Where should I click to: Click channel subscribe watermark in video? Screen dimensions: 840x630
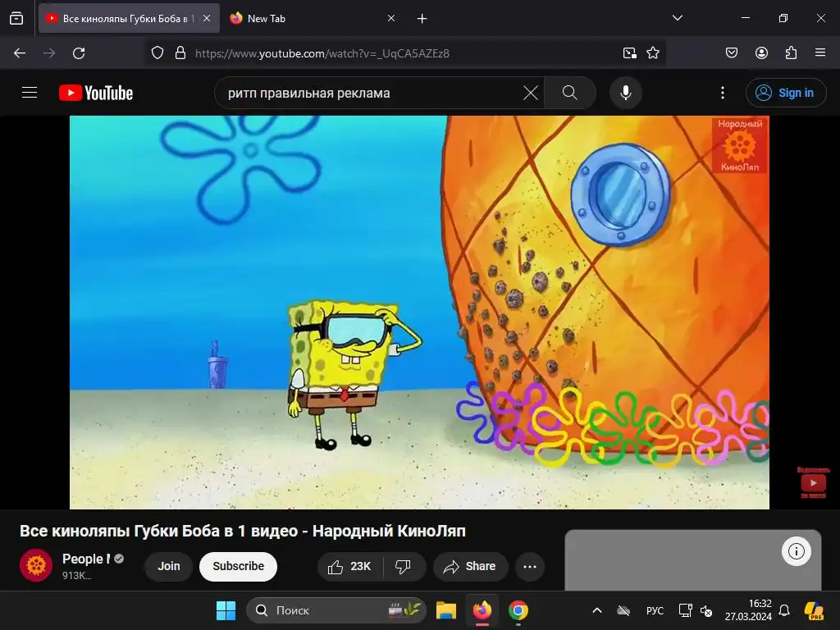point(813,482)
